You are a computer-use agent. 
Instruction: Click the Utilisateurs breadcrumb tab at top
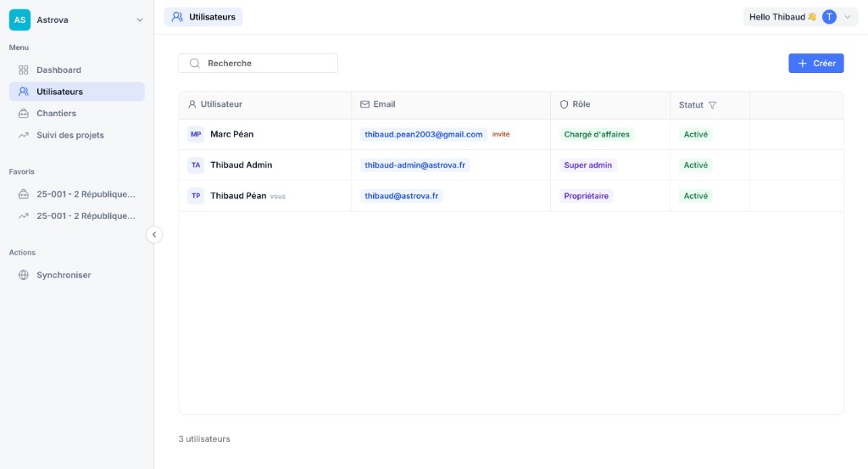(203, 17)
